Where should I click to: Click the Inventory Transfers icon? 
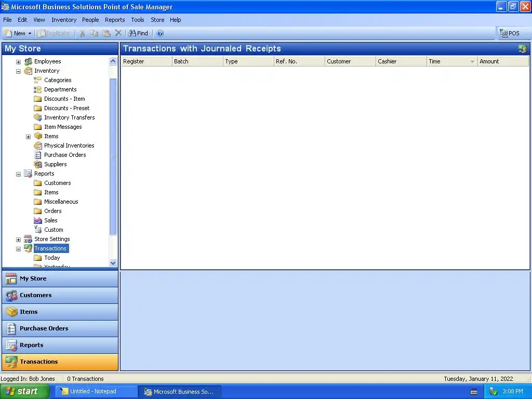37,117
